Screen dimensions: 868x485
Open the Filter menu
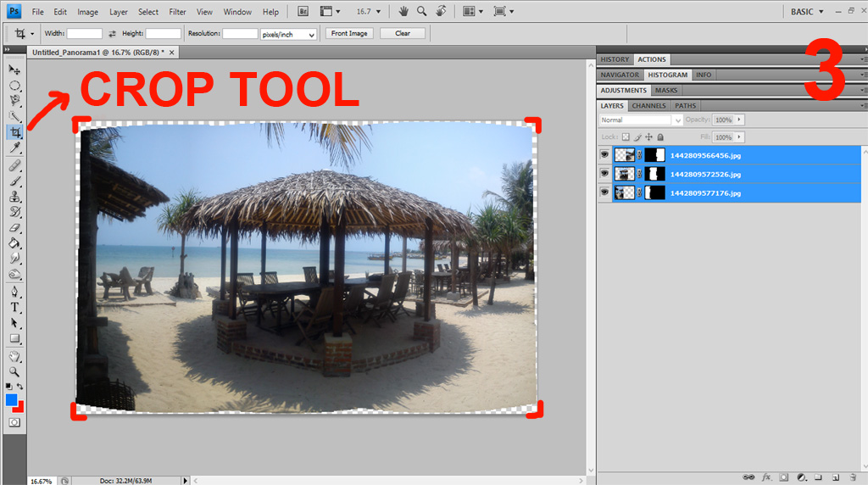[177, 12]
